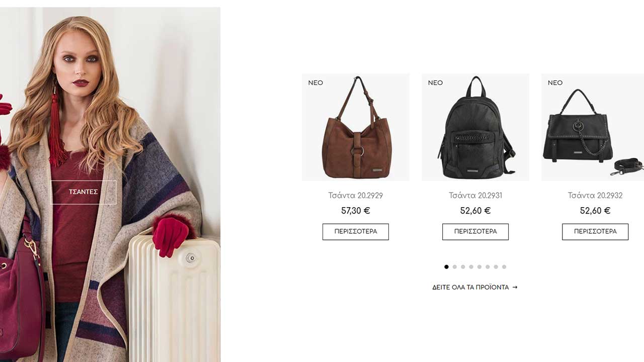Select the second carousel pagination dot
The height and width of the screenshot is (362, 644).
click(455, 267)
